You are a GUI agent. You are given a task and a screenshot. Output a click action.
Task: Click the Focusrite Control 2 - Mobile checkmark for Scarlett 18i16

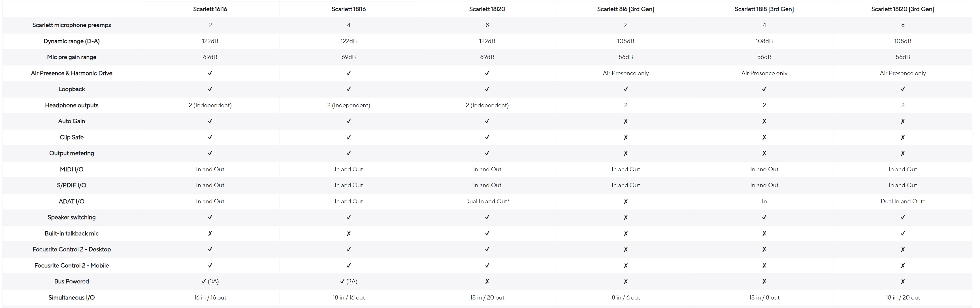[x=348, y=265]
